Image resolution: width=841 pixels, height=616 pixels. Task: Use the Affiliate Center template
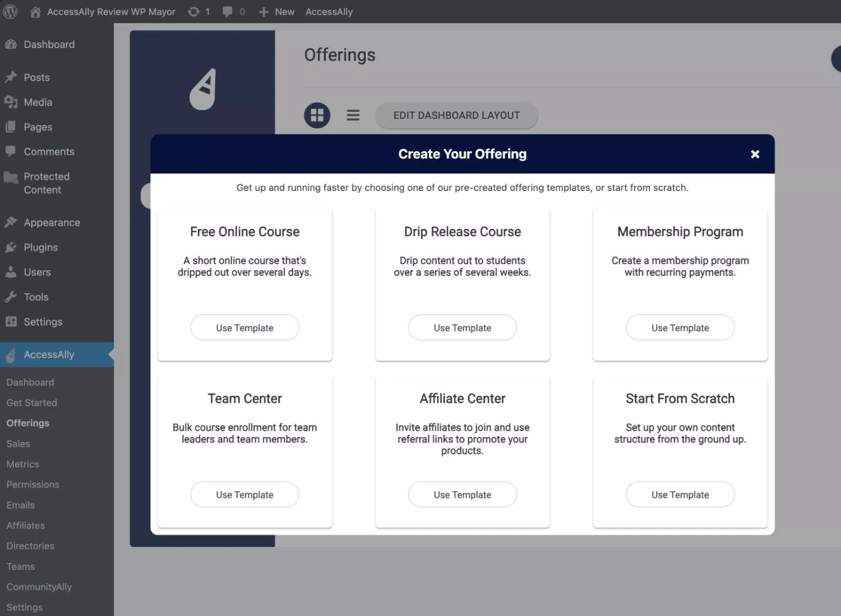click(463, 495)
